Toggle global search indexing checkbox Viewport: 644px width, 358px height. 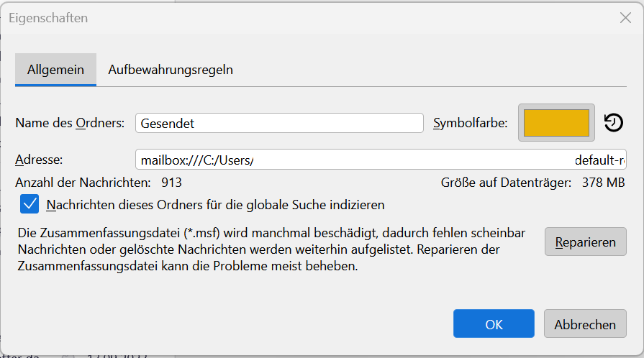(30, 205)
